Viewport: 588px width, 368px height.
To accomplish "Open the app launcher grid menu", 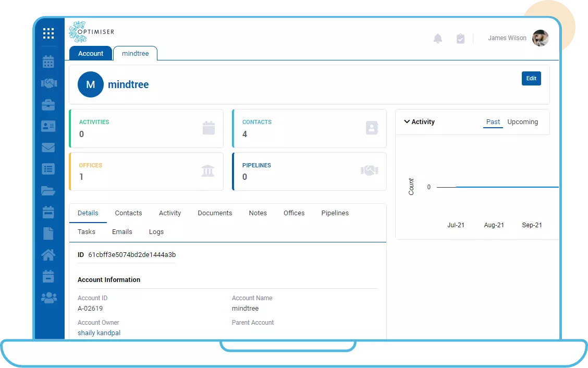I will click(48, 33).
